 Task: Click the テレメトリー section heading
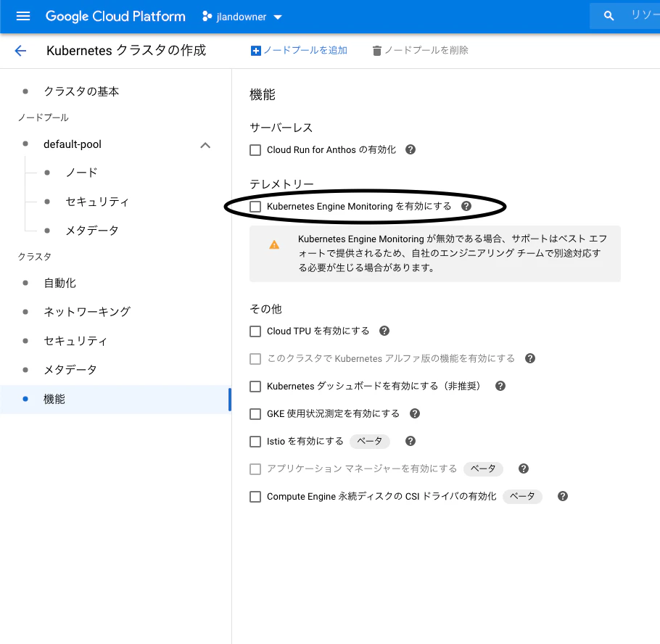[x=281, y=184]
